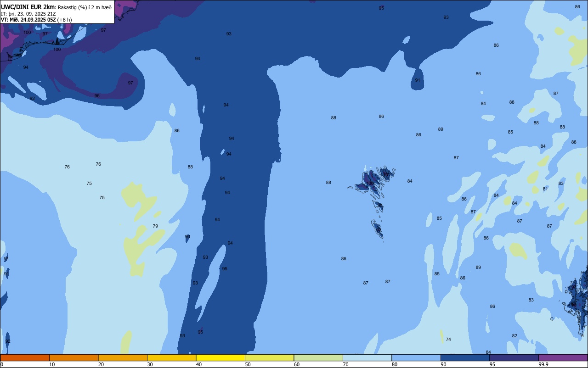Click the 'Rakastig (%) í 2 m hæð' label
Image resolution: width=588 pixels, height=368 pixels.
coord(85,7)
